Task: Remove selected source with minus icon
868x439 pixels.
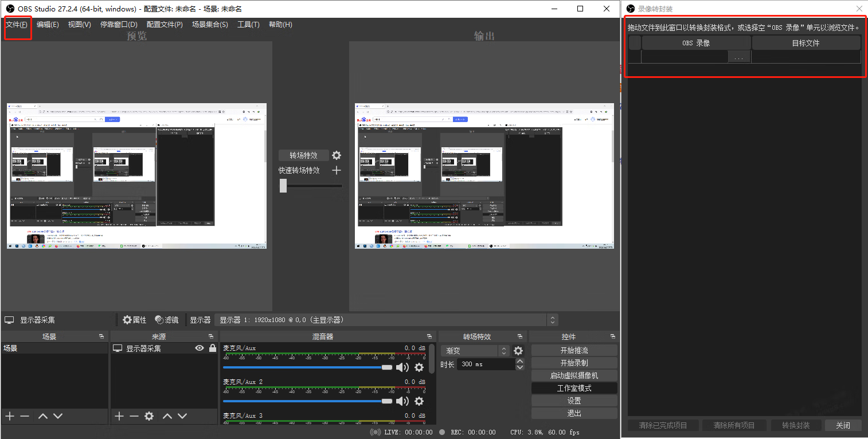Action: [x=134, y=416]
